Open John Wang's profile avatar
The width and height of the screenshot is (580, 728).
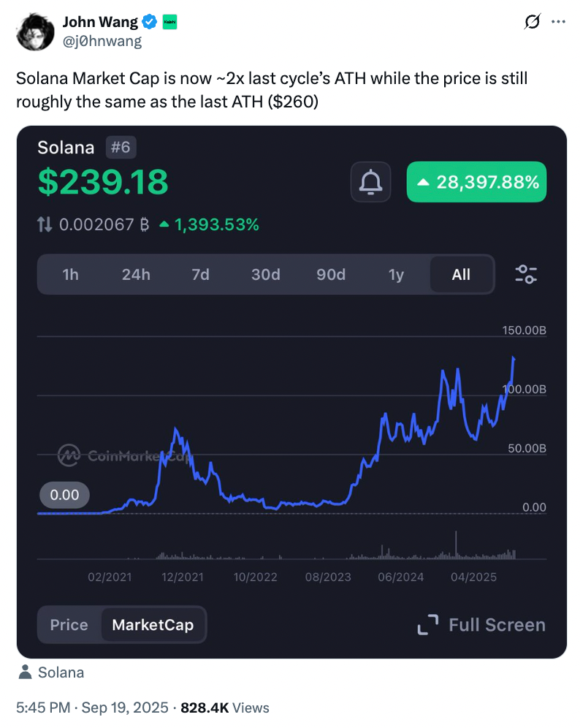pos(35,31)
